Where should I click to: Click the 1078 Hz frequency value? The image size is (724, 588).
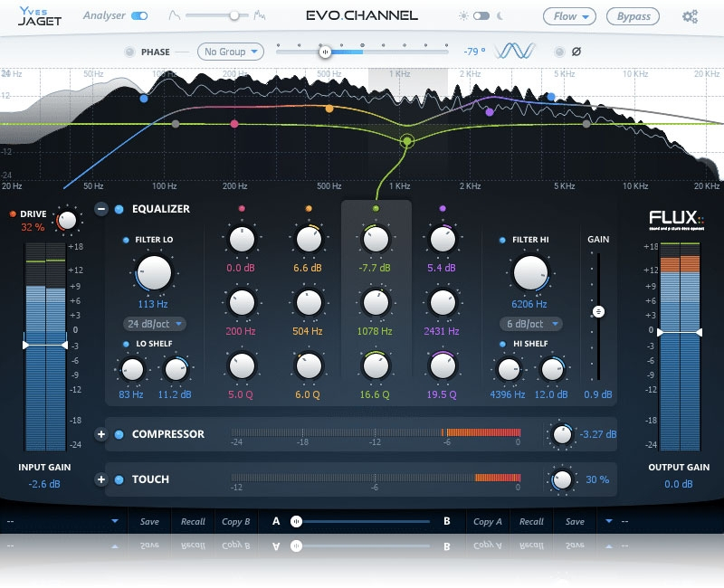coord(375,331)
